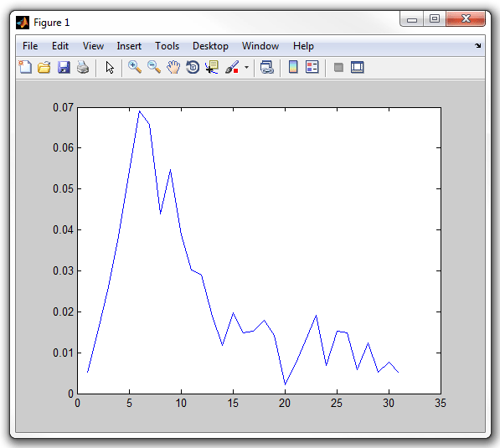Save figure using the floppy disk icon
Viewport: 500px width, 448px height.
click(x=64, y=67)
